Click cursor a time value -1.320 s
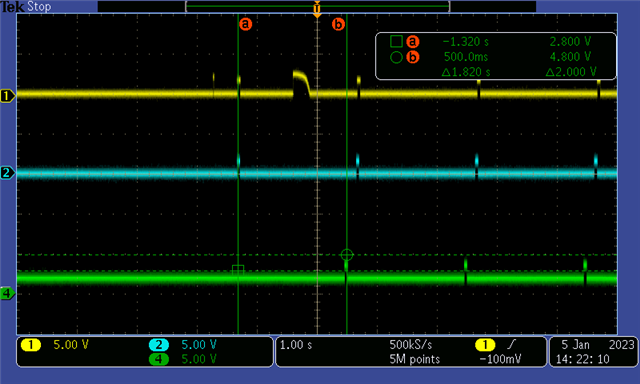 tap(466, 42)
